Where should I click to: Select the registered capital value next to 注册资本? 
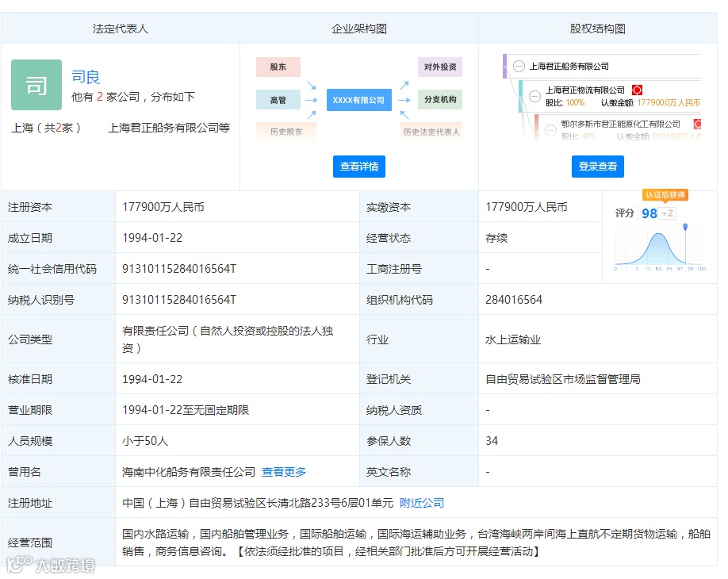pos(163,207)
